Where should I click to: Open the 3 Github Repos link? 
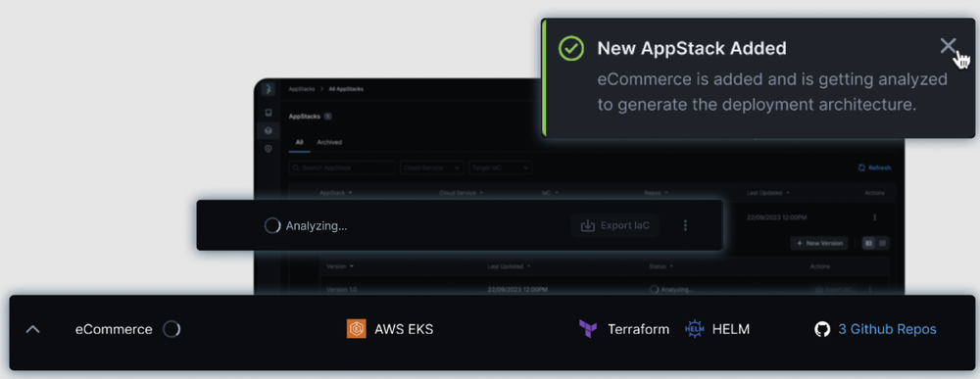pos(887,329)
